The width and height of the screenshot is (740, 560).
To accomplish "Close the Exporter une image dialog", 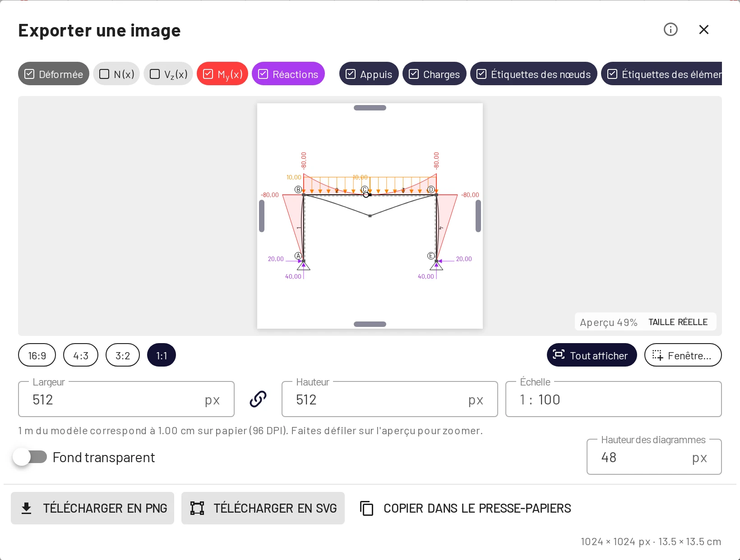I will (704, 29).
